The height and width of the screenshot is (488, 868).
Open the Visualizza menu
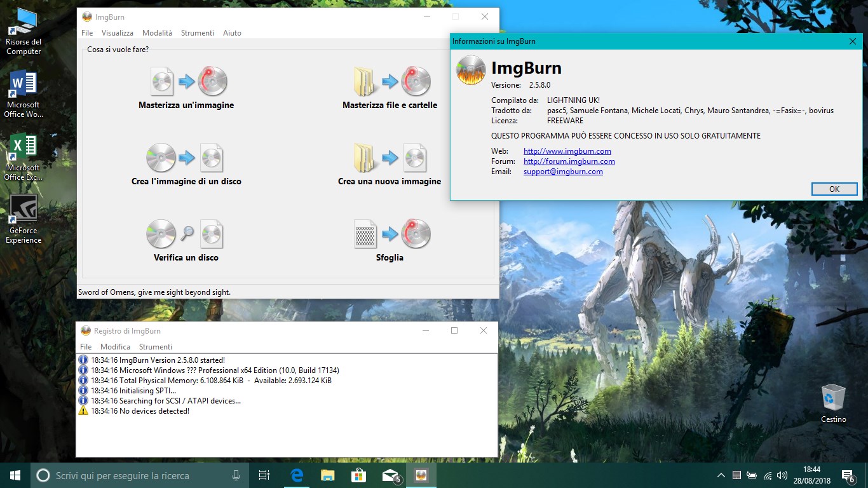click(x=118, y=33)
